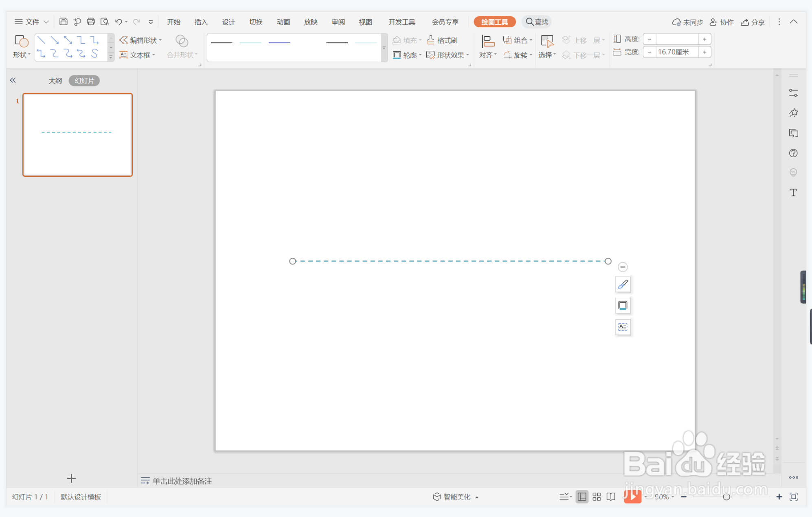The height and width of the screenshot is (517, 812).
Task: Click the 未同步 sync button
Action: click(688, 22)
